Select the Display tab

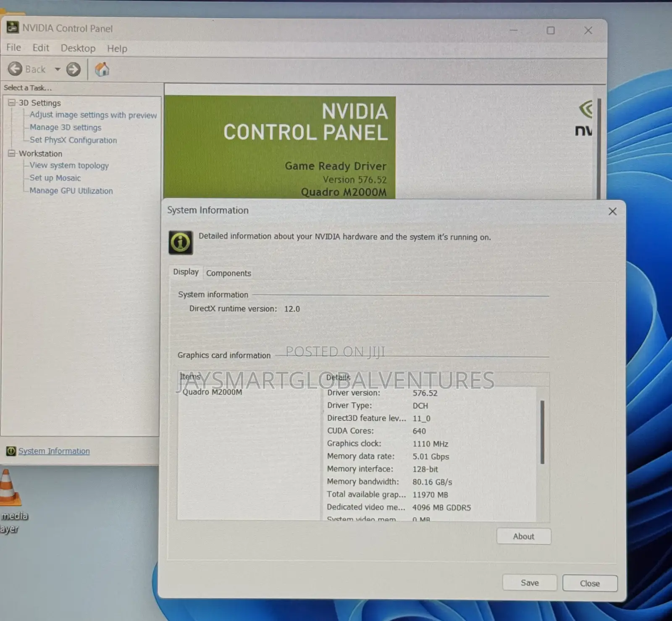[186, 272]
